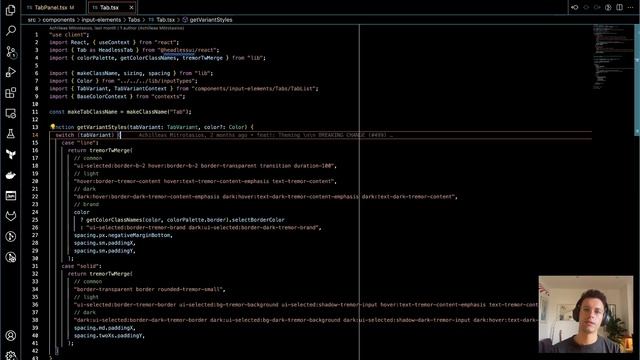Screen dimensions: 640x360
Task: Open the Extensions view
Action: (x=11, y=93)
